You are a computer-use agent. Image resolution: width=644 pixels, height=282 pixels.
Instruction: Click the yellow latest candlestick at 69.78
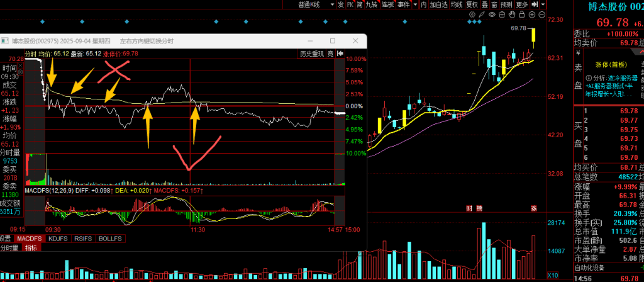click(x=533, y=38)
